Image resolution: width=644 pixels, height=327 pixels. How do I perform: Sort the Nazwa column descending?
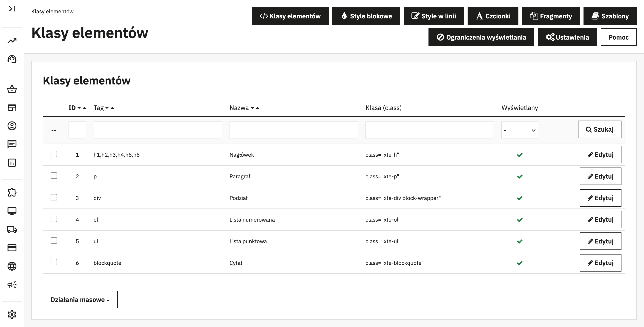click(252, 108)
